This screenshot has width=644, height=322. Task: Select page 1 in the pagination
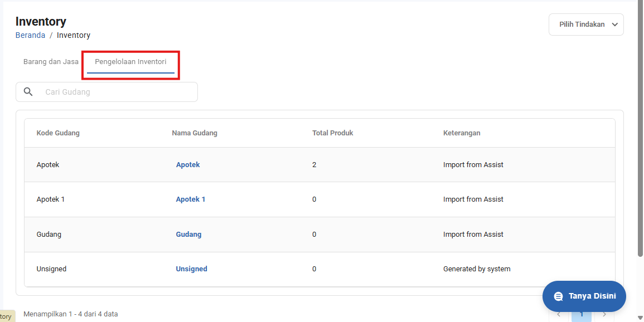[x=582, y=315]
